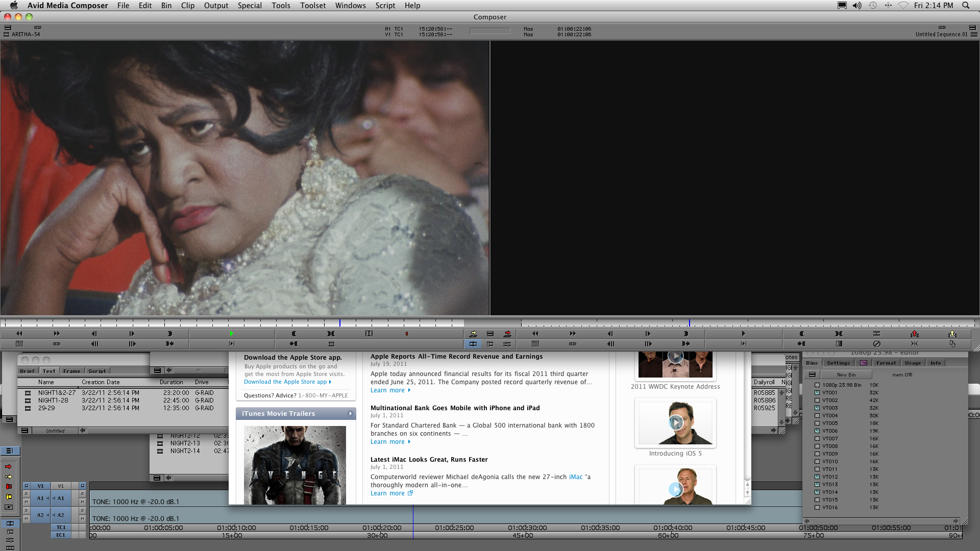Screen dimensions: 980x551
Task: Toggle the V1 record track selector
Action: point(61,486)
